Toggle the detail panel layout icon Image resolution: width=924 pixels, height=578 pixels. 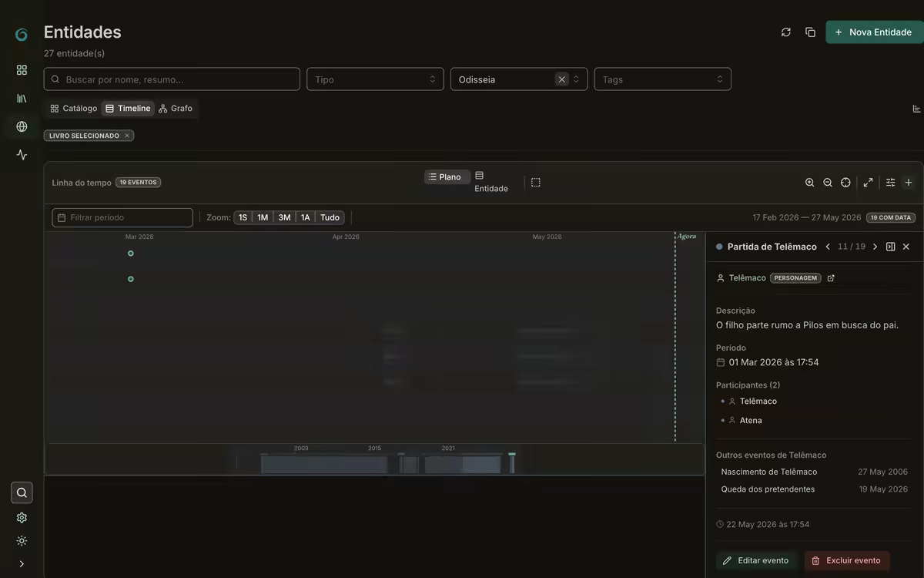[x=891, y=247]
